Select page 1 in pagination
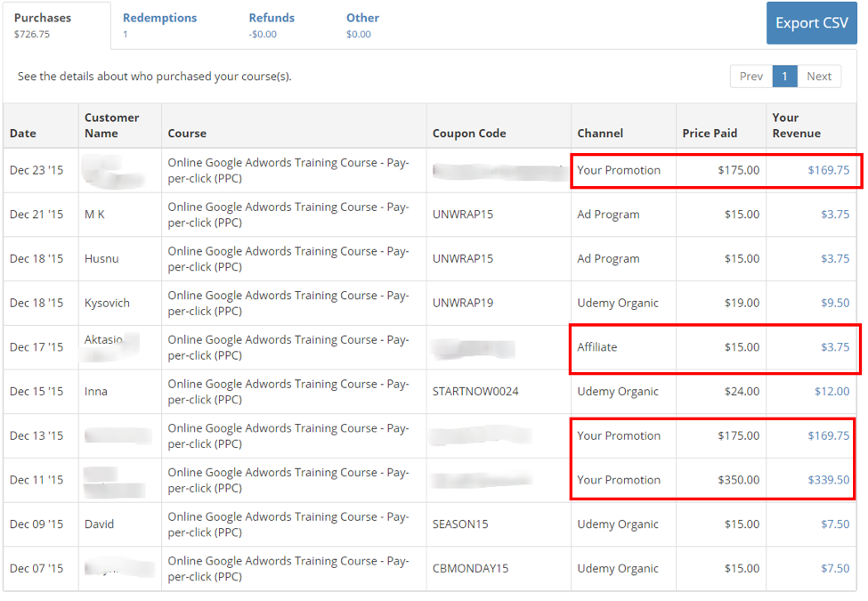The height and width of the screenshot is (601, 868). point(784,77)
